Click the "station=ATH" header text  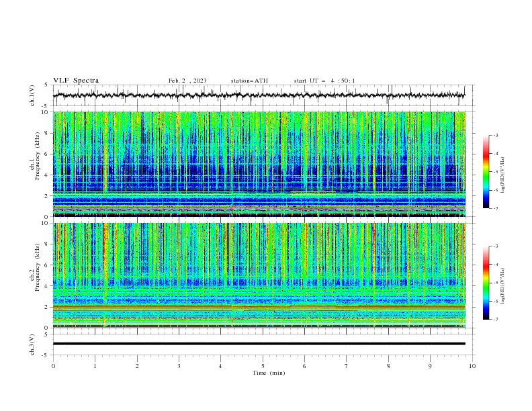click(x=249, y=81)
